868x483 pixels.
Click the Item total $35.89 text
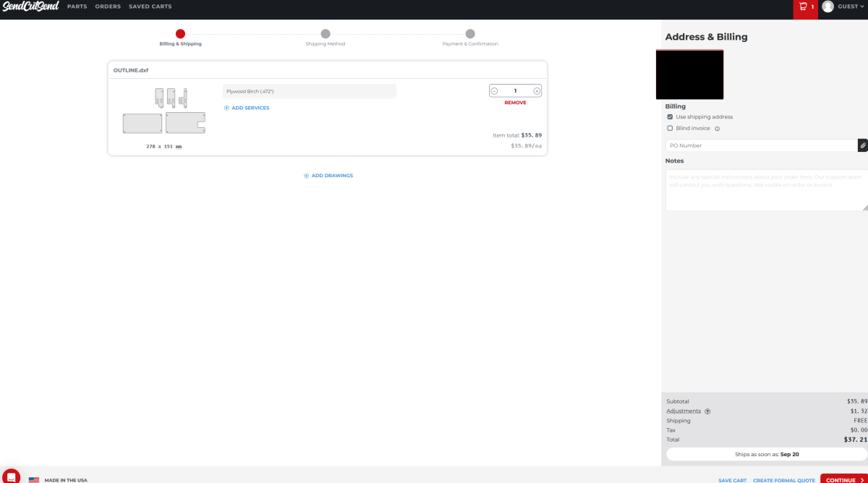[x=517, y=135]
